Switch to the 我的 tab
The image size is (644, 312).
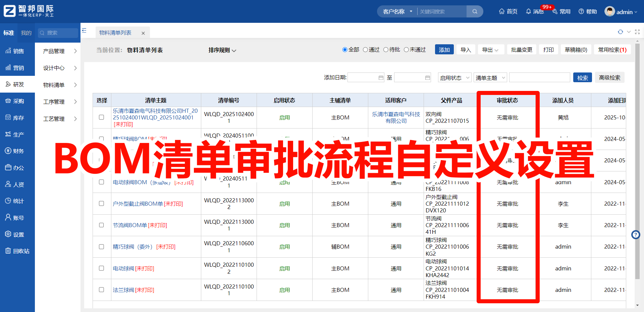click(26, 33)
